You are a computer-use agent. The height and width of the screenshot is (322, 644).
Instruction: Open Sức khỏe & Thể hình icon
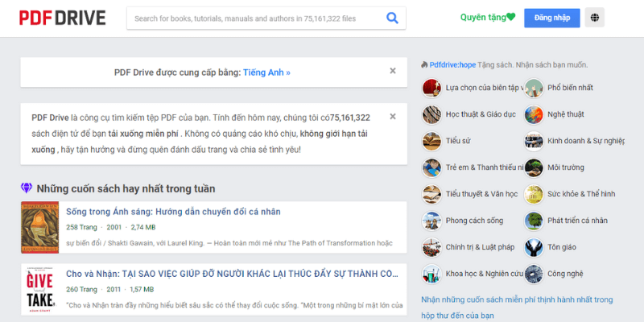click(x=534, y=194)
